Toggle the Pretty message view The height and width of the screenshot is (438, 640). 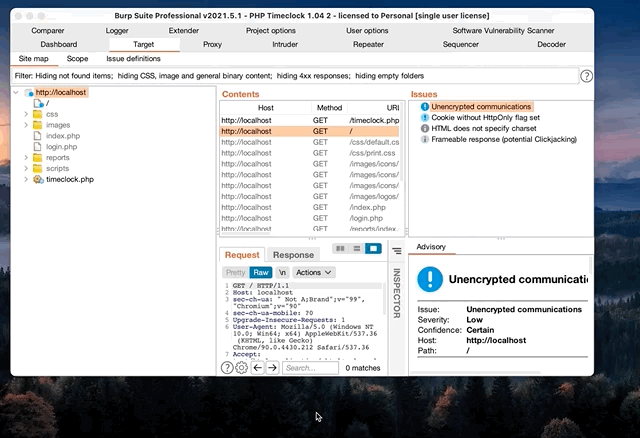[x=235, y=272]
